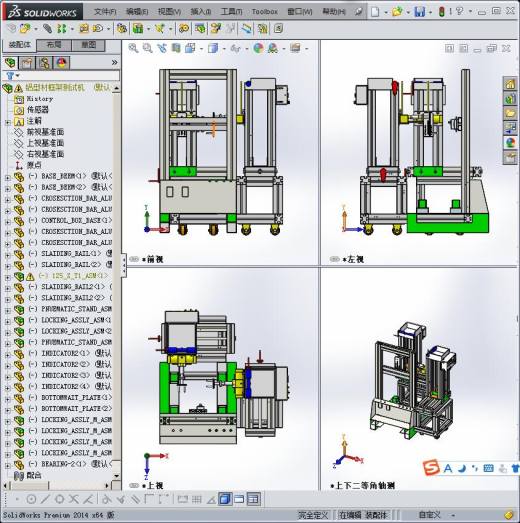The height and width of the screenshot is (523, 520).
Task: Select the 前视基准面 plane in tree
Action: tap(45, 132)
